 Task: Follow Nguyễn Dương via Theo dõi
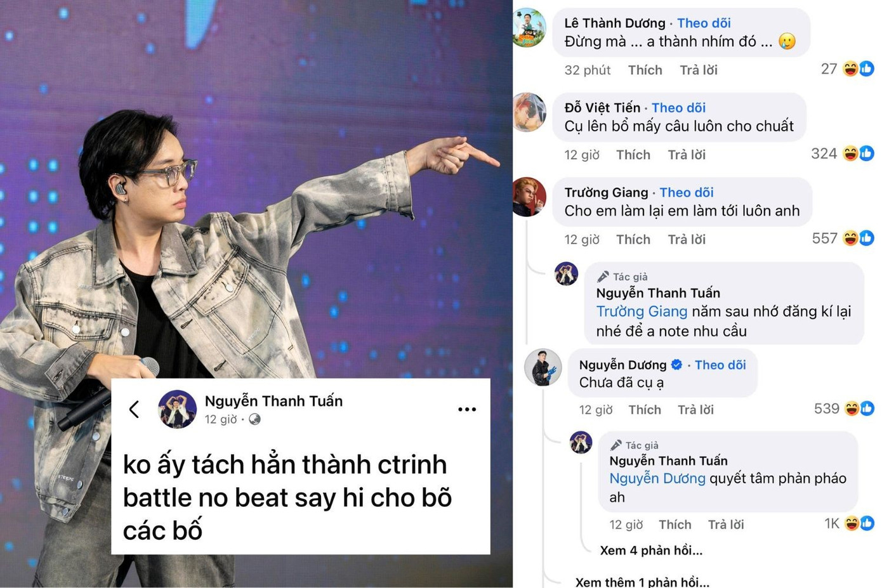[720, 365]
